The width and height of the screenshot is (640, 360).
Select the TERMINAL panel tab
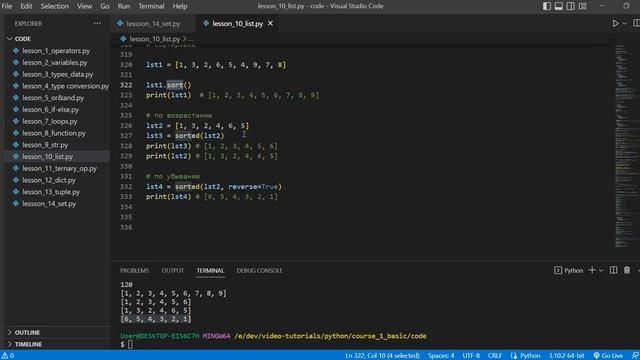tap(210, 271)
